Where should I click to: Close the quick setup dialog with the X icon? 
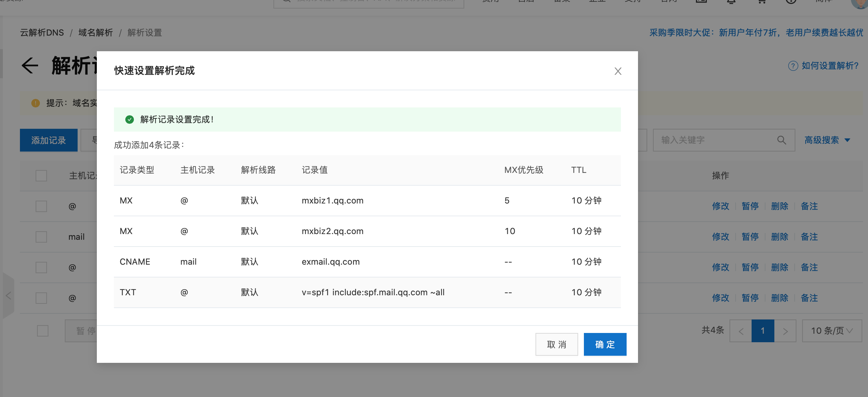pyautogui.click(x=618, y=71)
